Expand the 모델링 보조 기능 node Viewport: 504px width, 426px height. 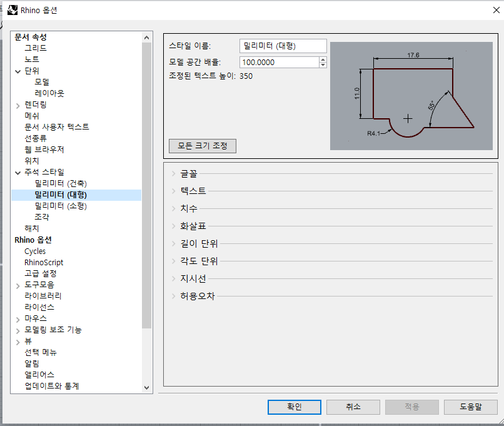click(18, 330)
